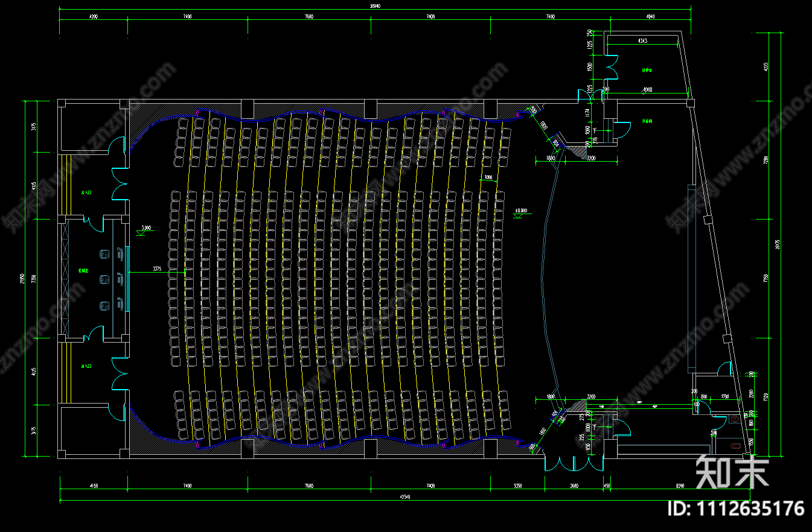The image size is (812, 532).
Task: Pick the 5200 dimension near the front seats
Action: pos(488,178)
